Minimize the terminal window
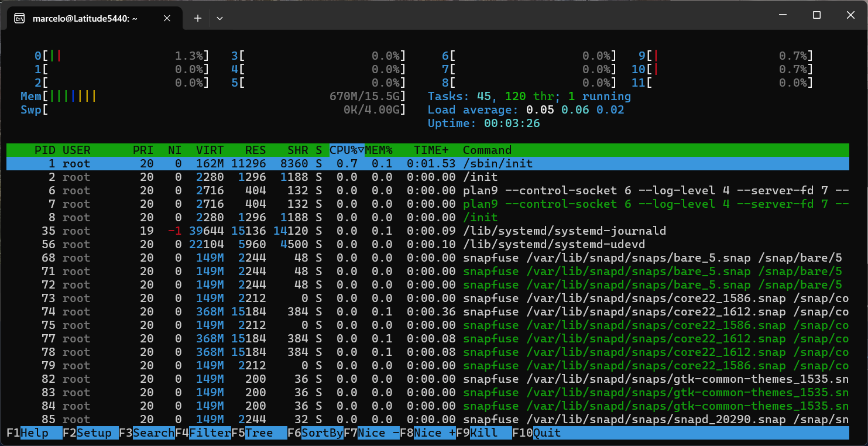868x446 pixels. click(x=784, y=15)
